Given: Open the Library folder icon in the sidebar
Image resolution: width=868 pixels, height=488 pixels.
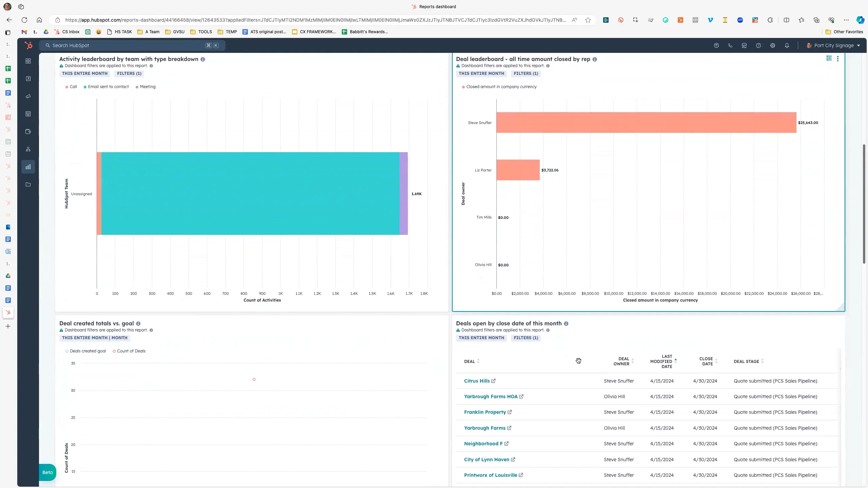Looking at the screenshot, I should (x=28, y=184).
